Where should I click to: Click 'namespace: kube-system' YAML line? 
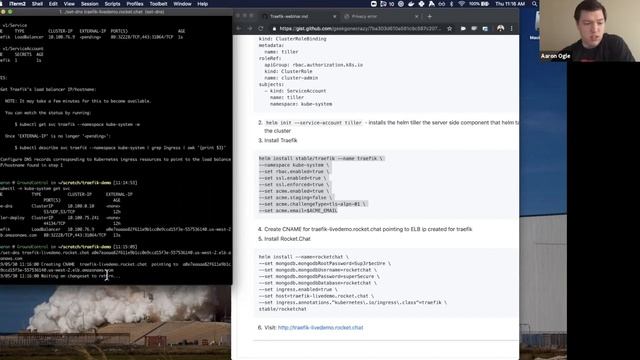tap(301, 104)
